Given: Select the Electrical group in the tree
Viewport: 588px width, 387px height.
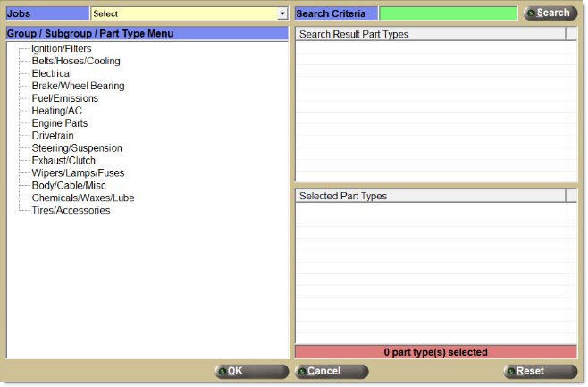Looking at the screenshot, I should click(52, 73).
